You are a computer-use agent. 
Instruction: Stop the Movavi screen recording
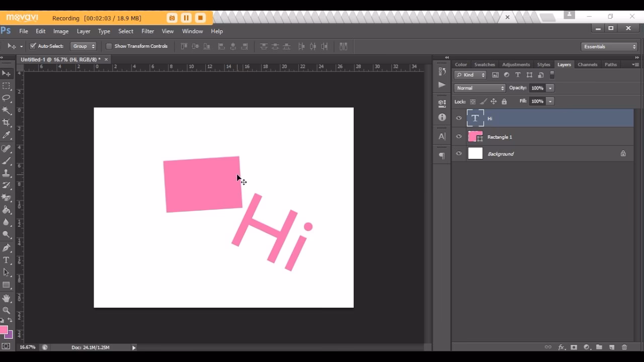pyautogui.click(x=200, y=18)
